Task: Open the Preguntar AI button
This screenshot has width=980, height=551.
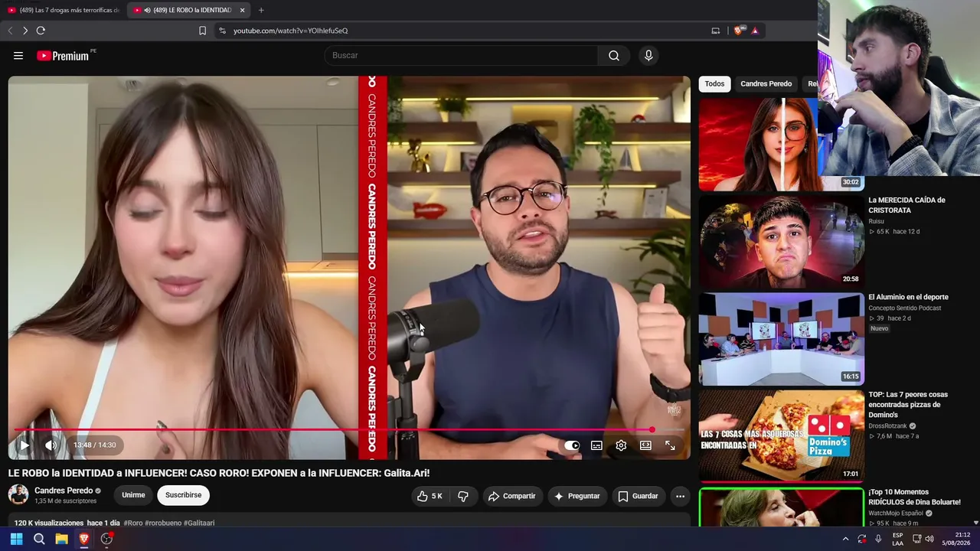Action: coord(577,496)
